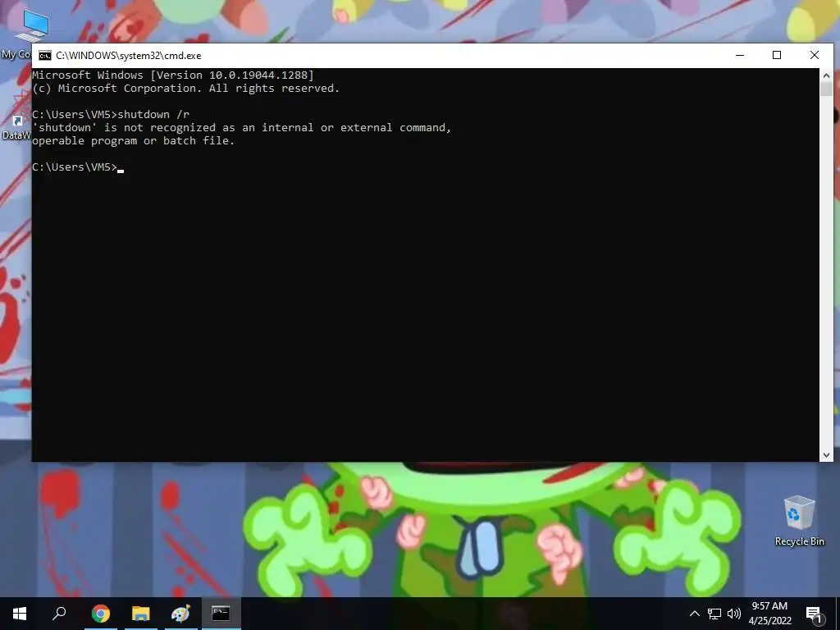Click the 'is not recognized' error line
The image size is (840, 630).
pyautogui.click(x=242, y=127)
